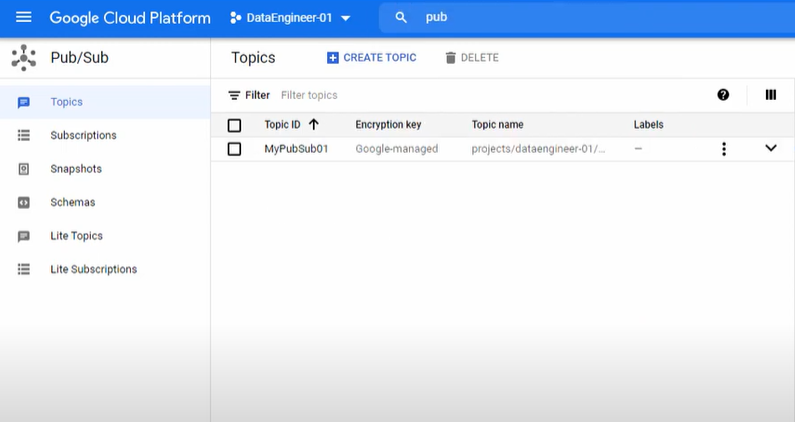Click the Pub/Sub heading text
Screen dimensions: 795x422
(80, 57)
